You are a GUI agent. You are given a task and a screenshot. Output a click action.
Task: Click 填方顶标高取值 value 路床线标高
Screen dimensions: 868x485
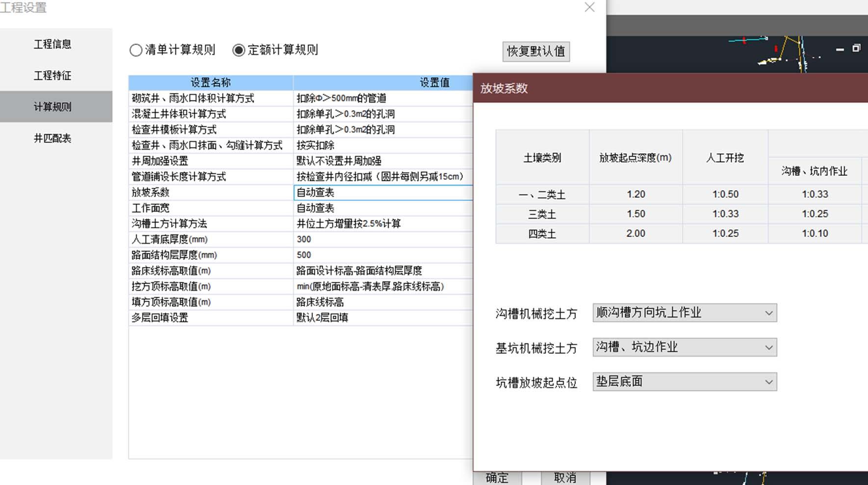[x=320, y=302]
